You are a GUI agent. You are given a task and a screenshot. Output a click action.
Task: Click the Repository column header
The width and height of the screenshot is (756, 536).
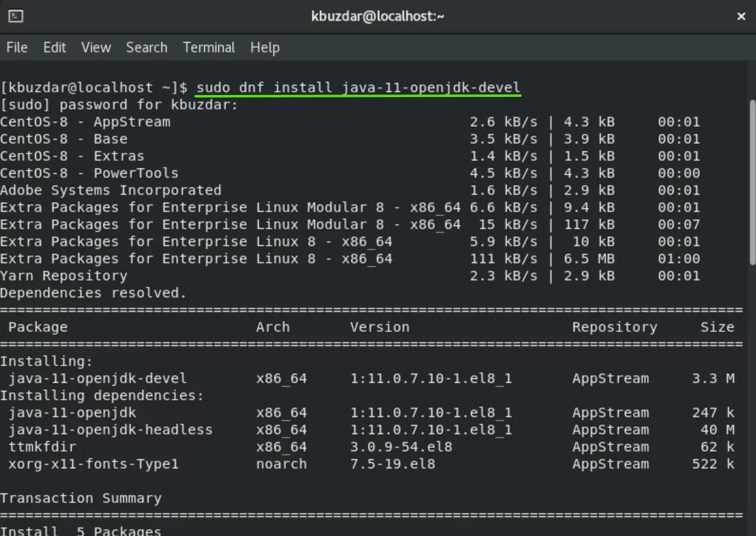615,327
